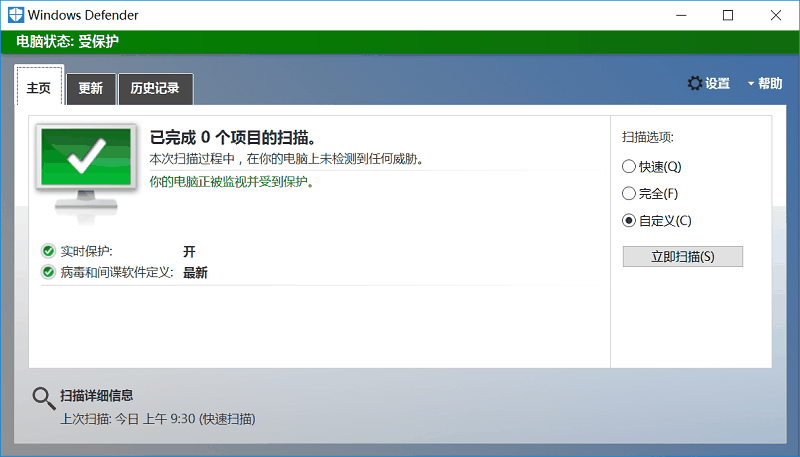Screen dimensions: 800x457
Task: Maximize the Windows Defender window
Action: pyautogui.click(x=728, y=15)
